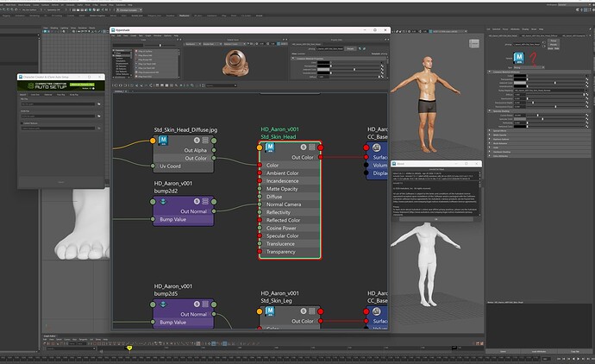This screenshot has width=595, height=364.
Task: Open Hypershade File menu
Action: coord(113,35)
